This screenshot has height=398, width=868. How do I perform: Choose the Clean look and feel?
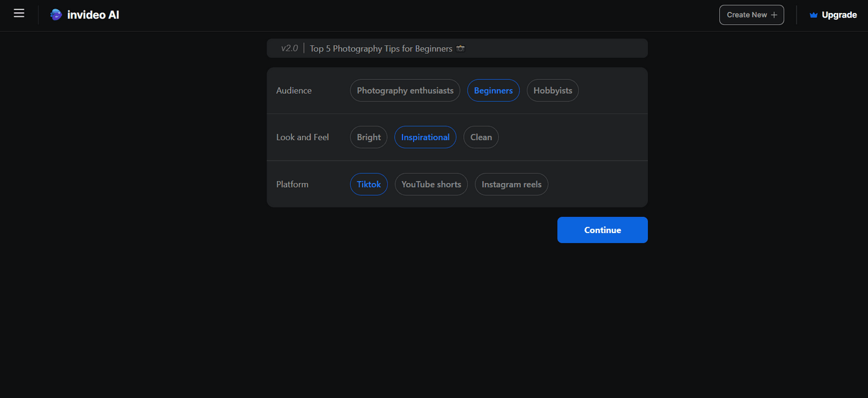[480, 137]
